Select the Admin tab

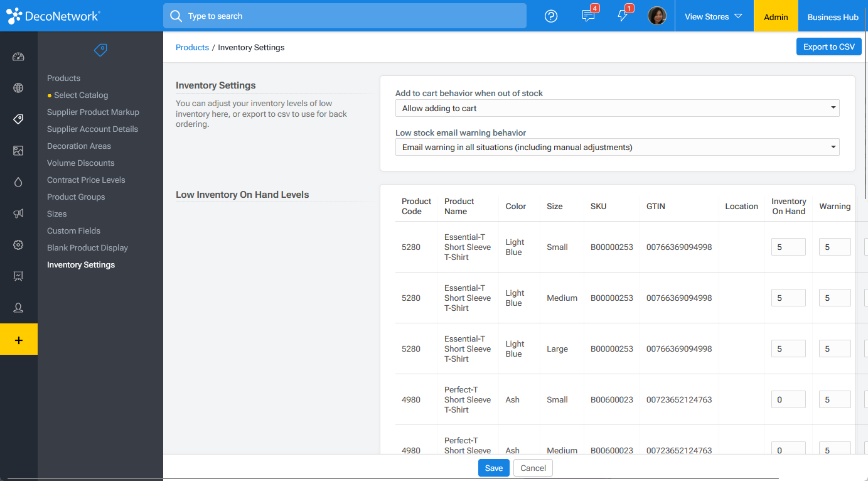coord(776,17)
